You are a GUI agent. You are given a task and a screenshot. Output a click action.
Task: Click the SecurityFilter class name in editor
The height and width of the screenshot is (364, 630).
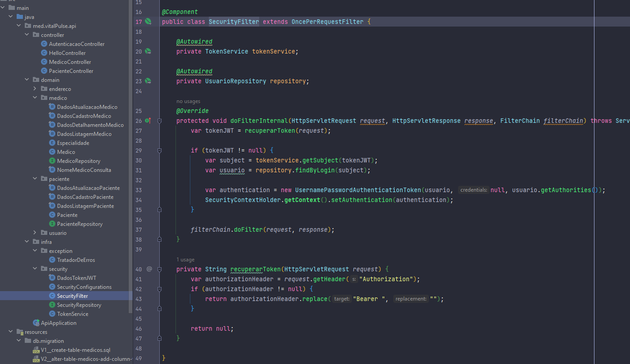point(234,22)
